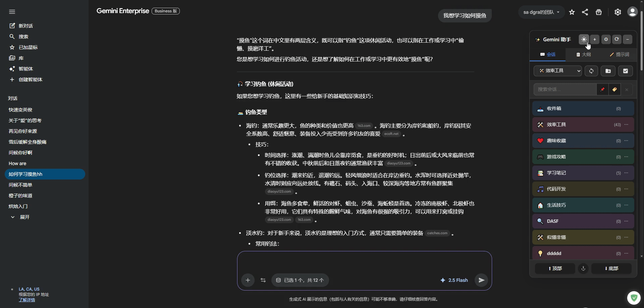Switch to the 提示词 tab

[x=619, y=54]
